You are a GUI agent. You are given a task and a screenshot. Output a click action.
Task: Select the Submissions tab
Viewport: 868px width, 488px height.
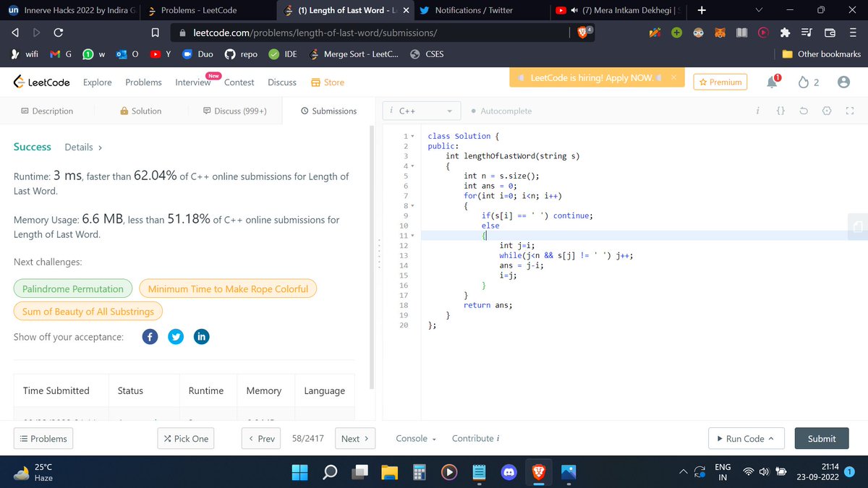coord(328,111)
